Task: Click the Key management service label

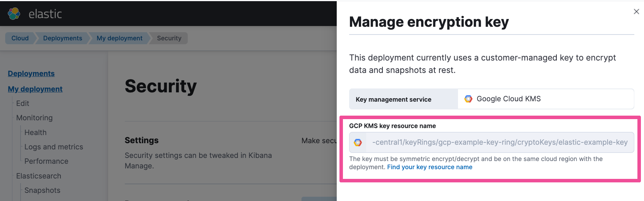Action: pos(393,99)
